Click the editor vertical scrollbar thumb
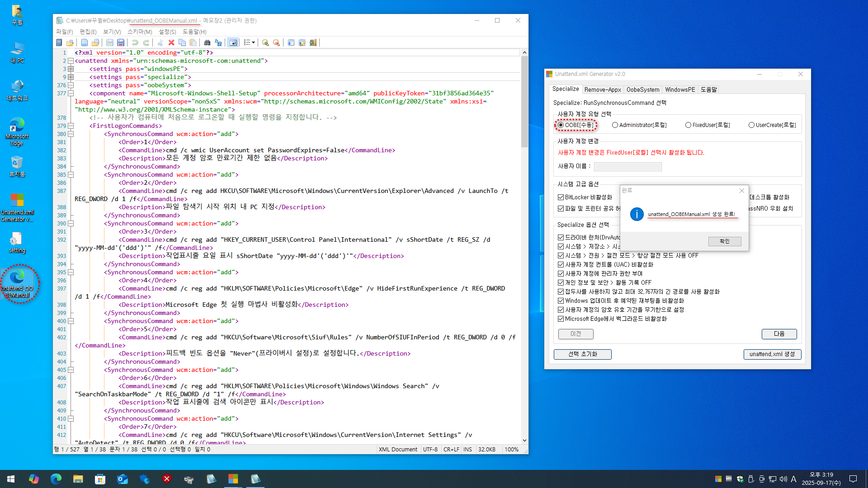This screenshot has width=868, height=488. (x=524, y=102)
